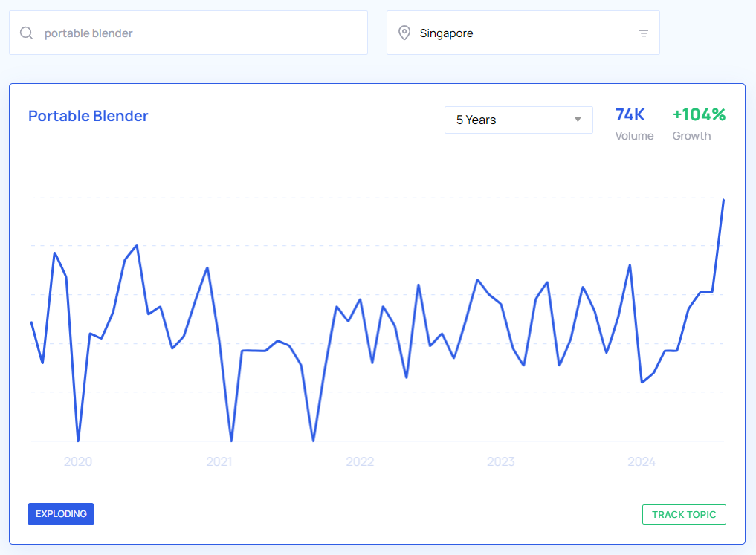Click the 2021 axis label
Viewport: 756px width, 555px height.
pyautogui.click(x=219, y=461)
